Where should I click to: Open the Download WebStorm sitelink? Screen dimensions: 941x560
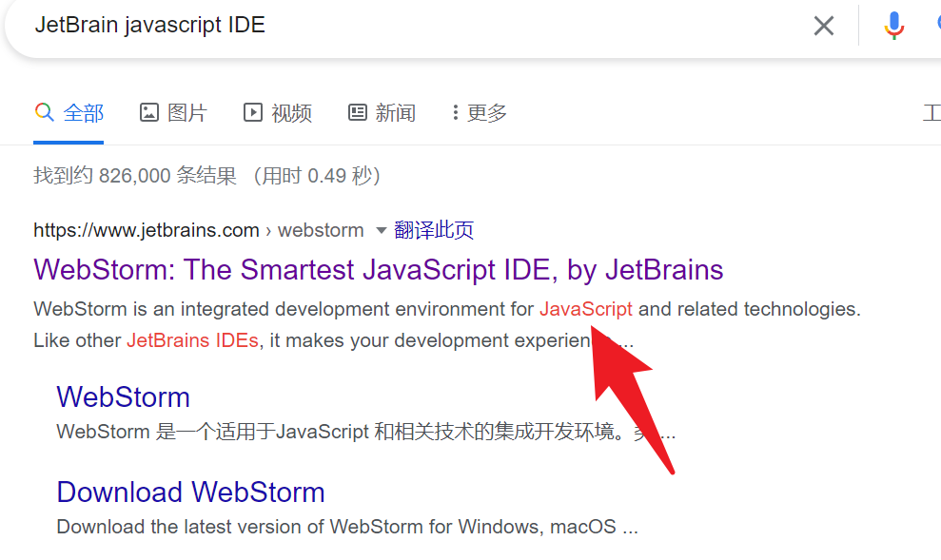click(x=191, y=492)
